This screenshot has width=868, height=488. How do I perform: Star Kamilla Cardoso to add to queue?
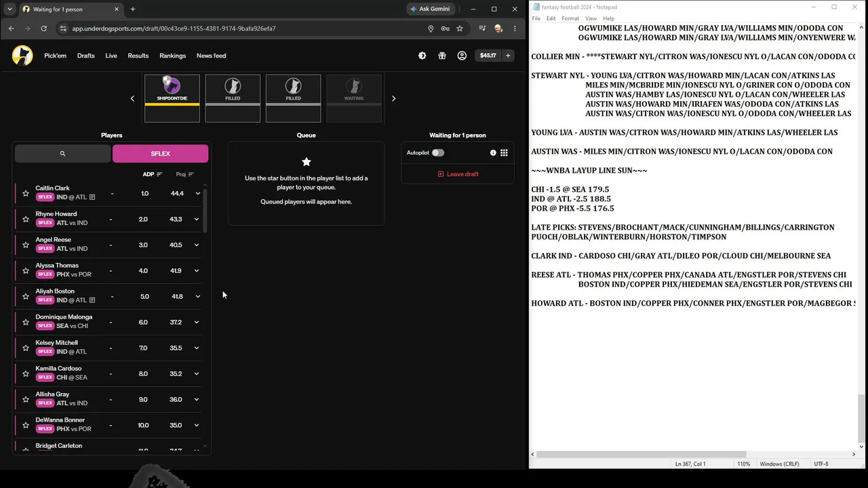coord(26,373)
